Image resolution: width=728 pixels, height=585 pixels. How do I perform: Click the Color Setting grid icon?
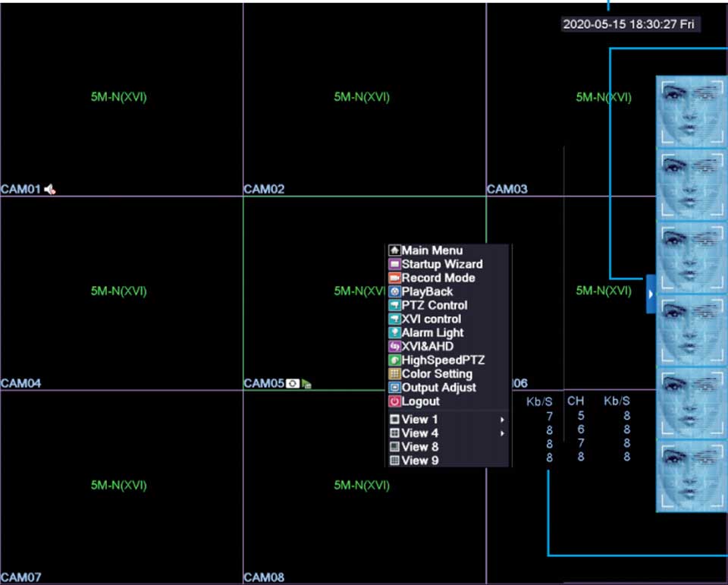coord(394,374)
